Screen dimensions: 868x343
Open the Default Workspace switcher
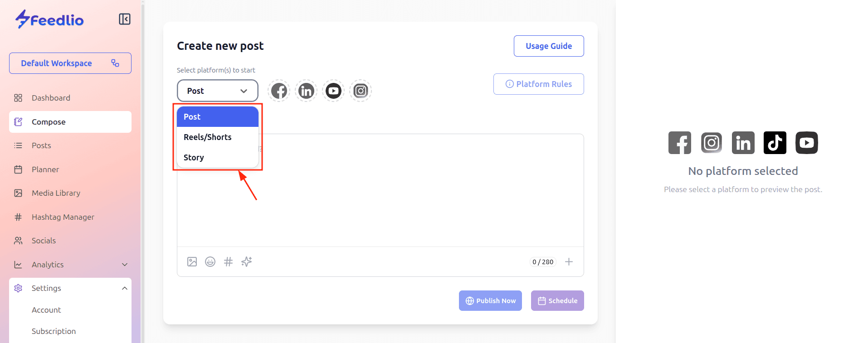click(70, 63)
